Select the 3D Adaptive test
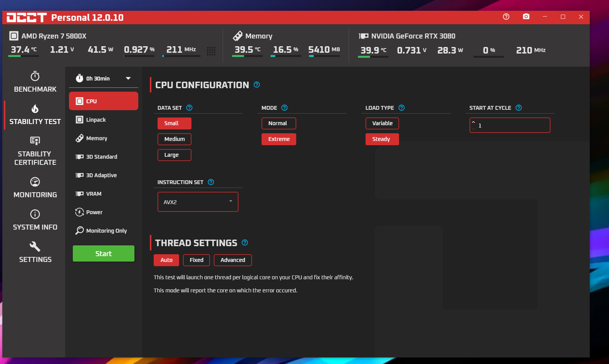This screenshot has height=364, width=609. pyautogui.click(x=104, y=175)
